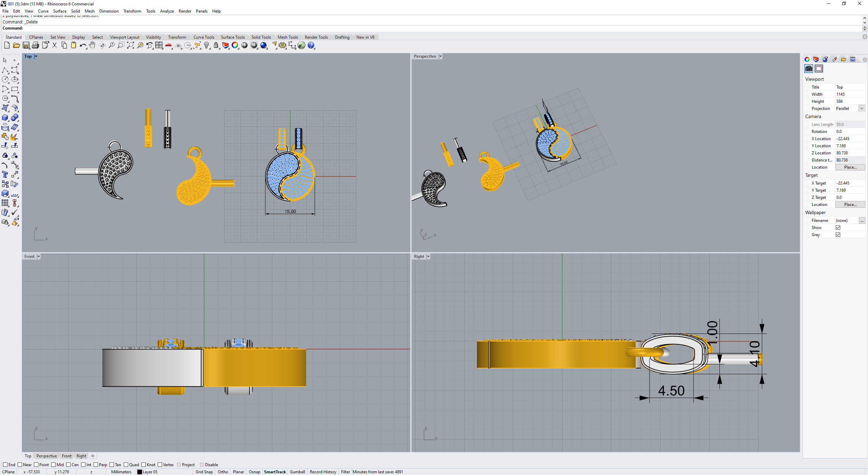Click the Save file toolbar icon
This screenshot has height=475, width=868.
click(x=26, y=45)
